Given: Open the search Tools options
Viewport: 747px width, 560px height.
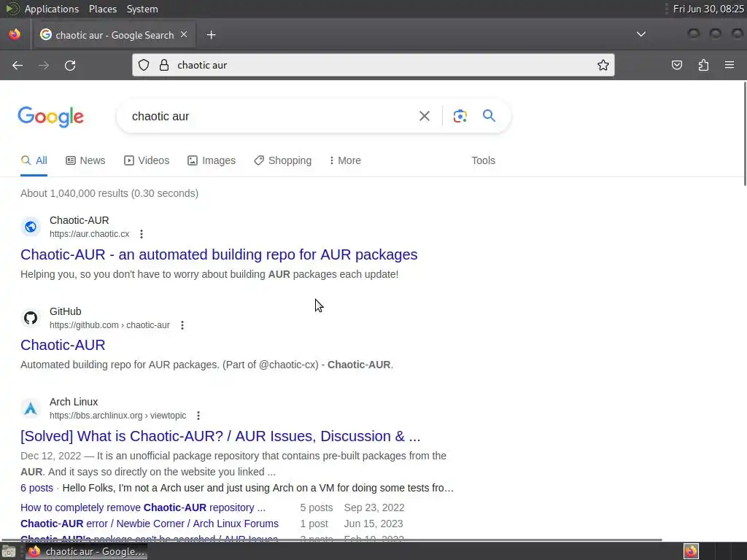Looking at the screenshot, I should pos(483,160).
